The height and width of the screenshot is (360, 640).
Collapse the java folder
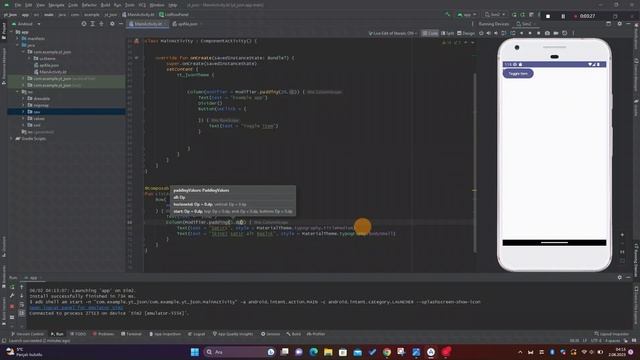(x=18, y=45)
